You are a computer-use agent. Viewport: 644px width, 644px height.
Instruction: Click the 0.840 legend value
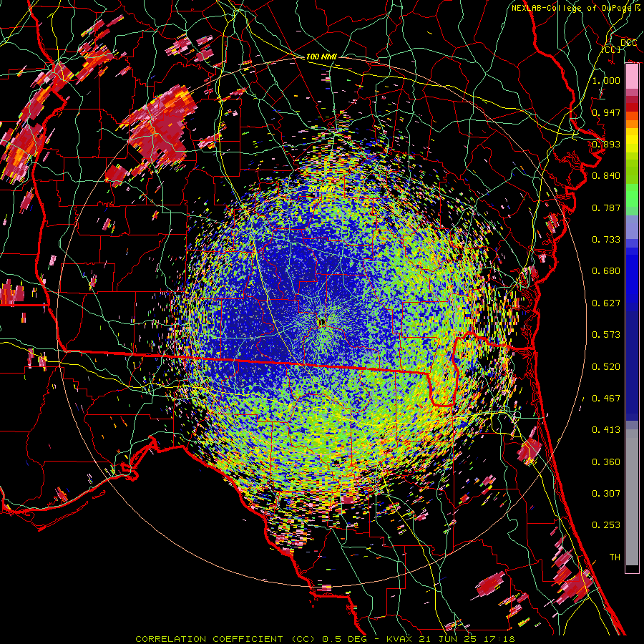point(606,176)
